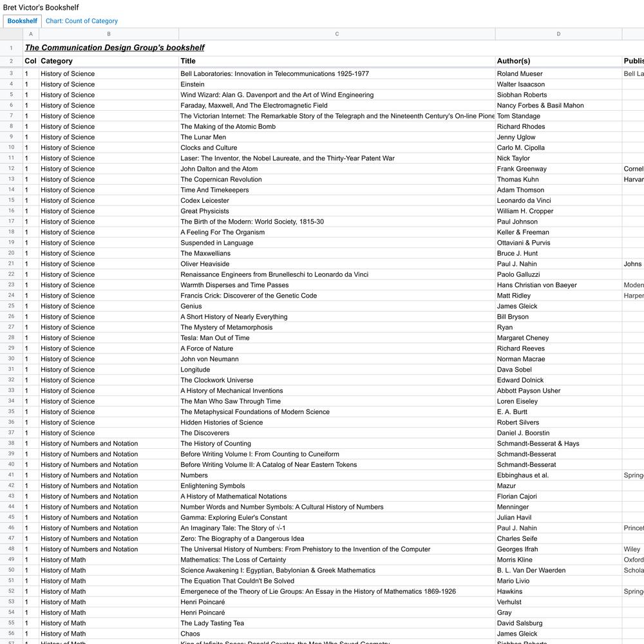Screen dimensions: 644x644
Task: Select the Georges Ifrah author cell
Action: pos(558,549)
